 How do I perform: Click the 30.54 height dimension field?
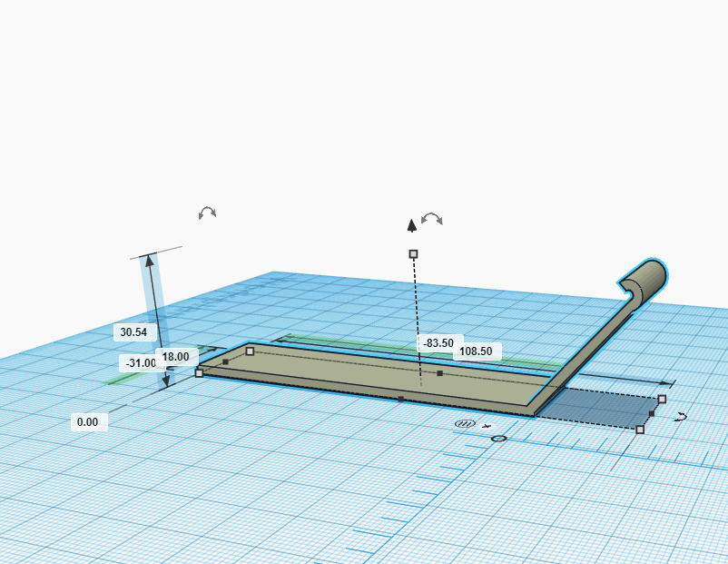[134, 332]
